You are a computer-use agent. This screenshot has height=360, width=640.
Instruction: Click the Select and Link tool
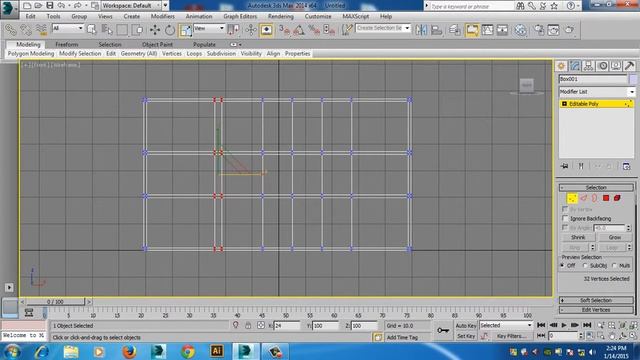click(11, 30)
